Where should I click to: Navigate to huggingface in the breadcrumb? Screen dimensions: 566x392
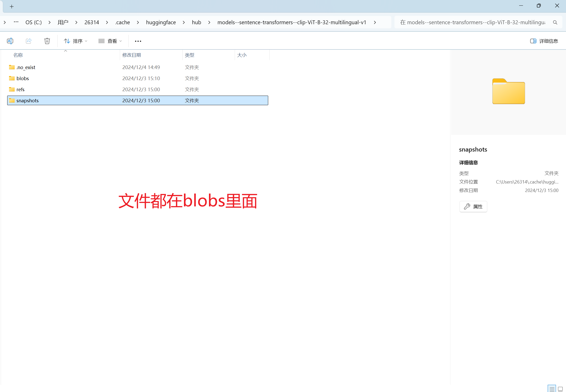161,22
